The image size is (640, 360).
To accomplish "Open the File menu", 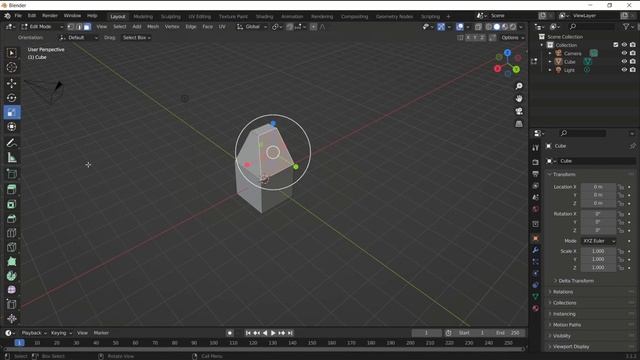I will pyautogui.click(x=18, y=16).
